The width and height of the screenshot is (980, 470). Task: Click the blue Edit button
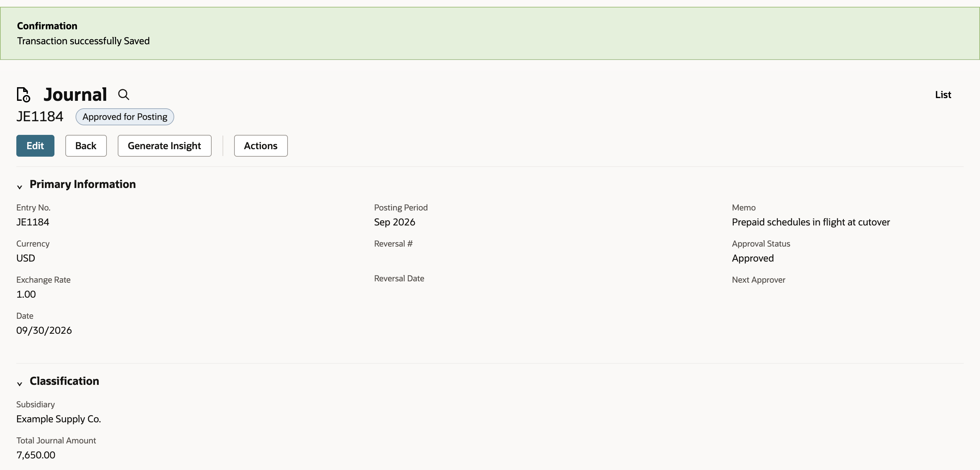[x=35, y=145]
